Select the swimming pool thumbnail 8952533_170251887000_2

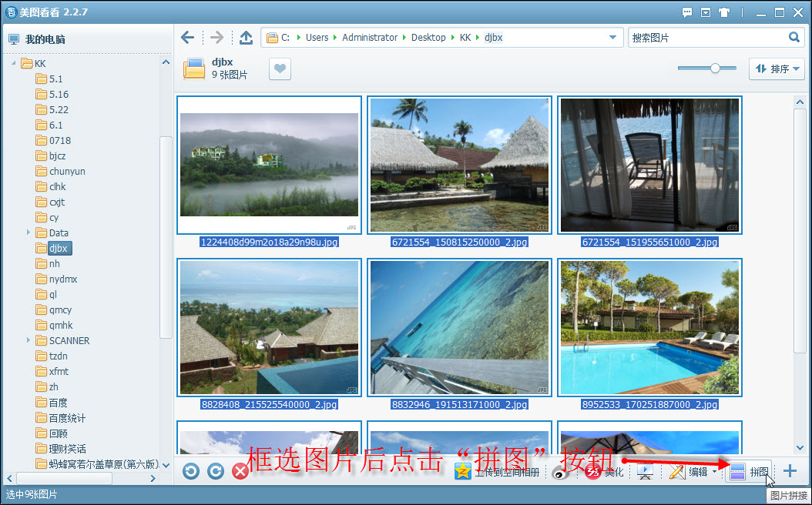[x=650, y=327]
